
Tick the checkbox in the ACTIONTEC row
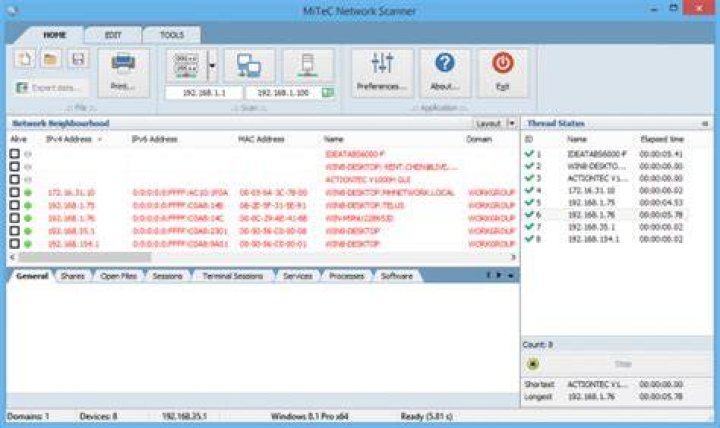[15, 180]
